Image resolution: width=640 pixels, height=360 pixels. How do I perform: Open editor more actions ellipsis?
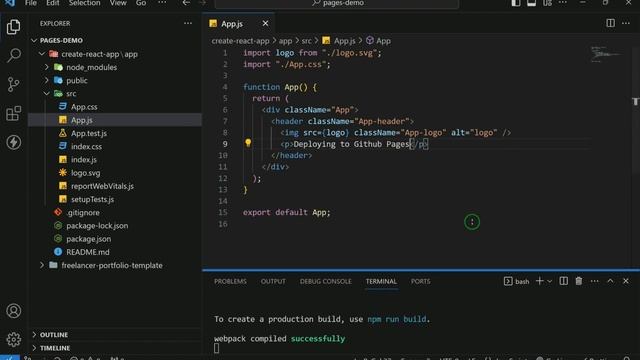626,23
